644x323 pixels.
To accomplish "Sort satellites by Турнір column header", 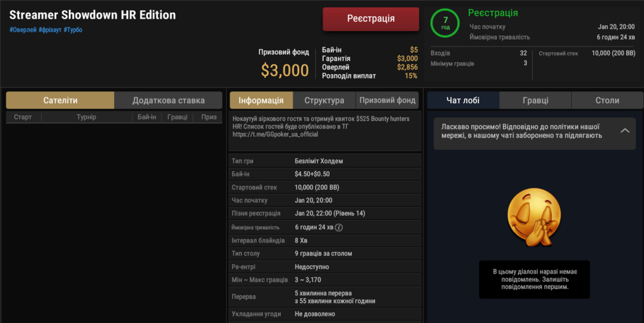I will [86, 117].
